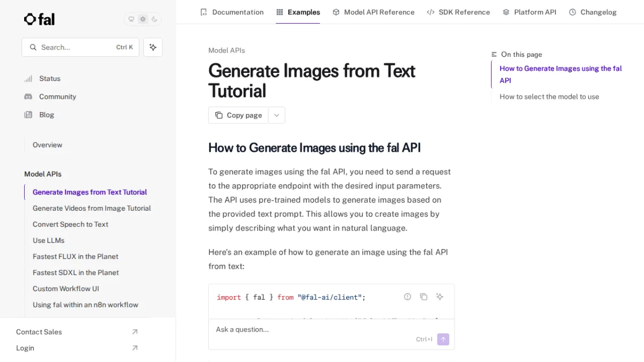Open the Status link
This screenshot has height=362, width=644.
tap(50, 78)
